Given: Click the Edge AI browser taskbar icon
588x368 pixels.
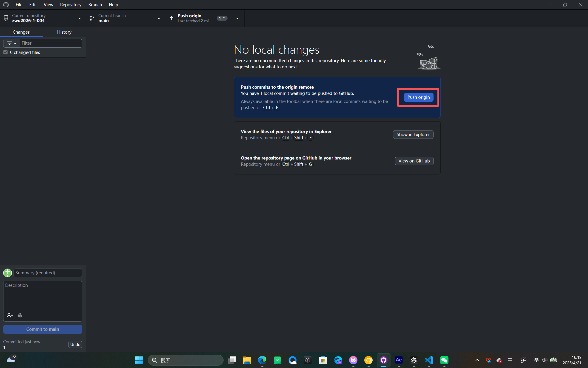Looking at the screenshot, I should pos(338,360).
